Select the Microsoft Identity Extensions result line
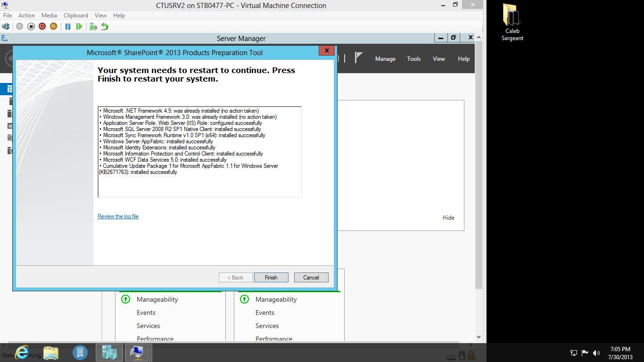Image resolution: width=644 pixels, height=362 pixels. [x=157, y=148]
